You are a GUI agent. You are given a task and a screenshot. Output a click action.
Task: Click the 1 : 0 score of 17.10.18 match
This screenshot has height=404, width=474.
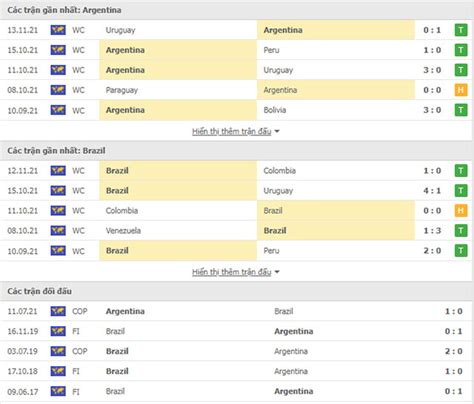(x=454, y=371)
